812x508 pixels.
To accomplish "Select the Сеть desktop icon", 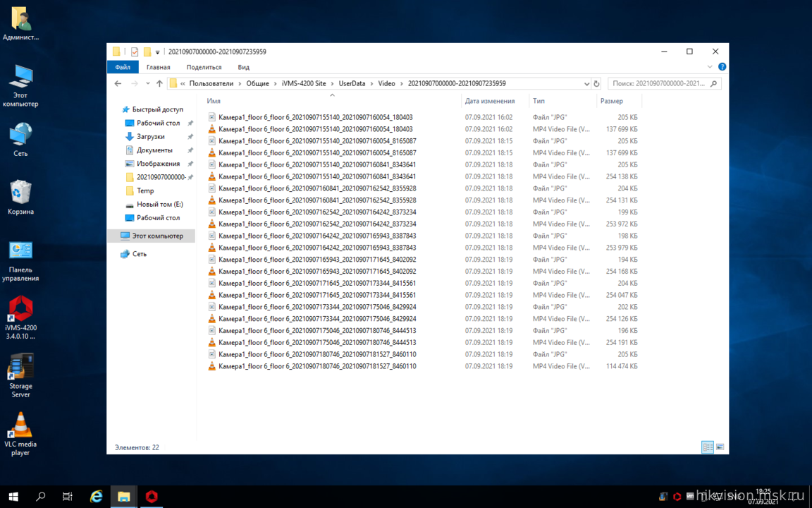I will [20, 140].
